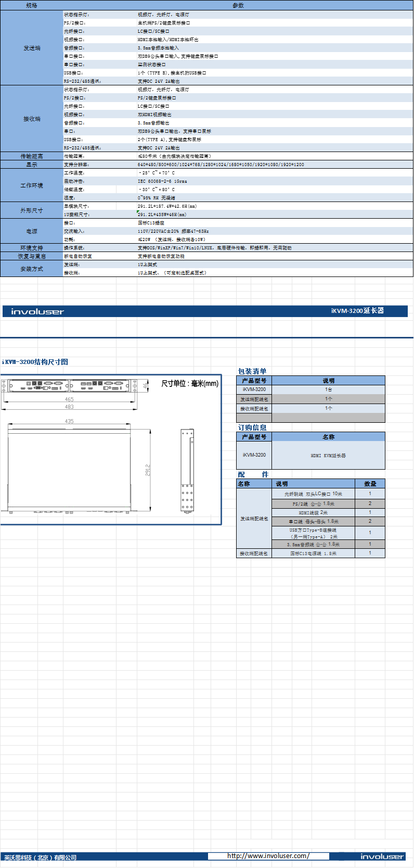Viewport: 414px width, 868px height.
Task: Select the 接收端配线包 cell in packing list
Action: coord(254,409)
